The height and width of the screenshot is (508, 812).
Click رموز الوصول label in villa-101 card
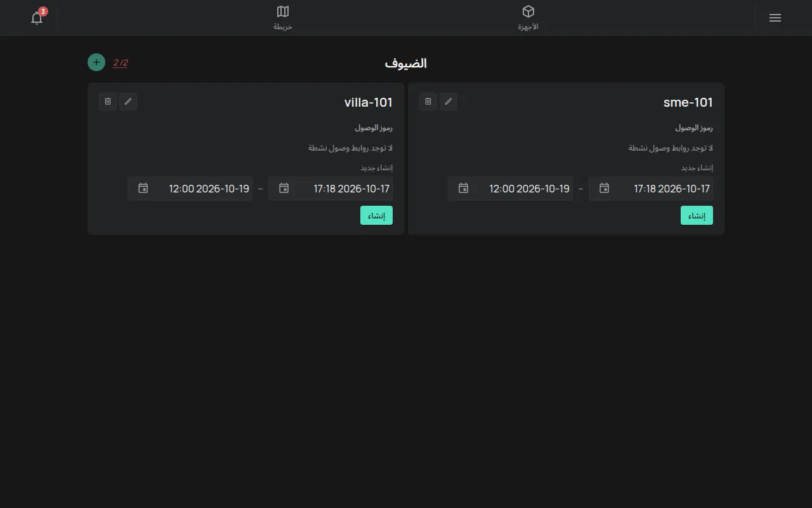[374, 128]
